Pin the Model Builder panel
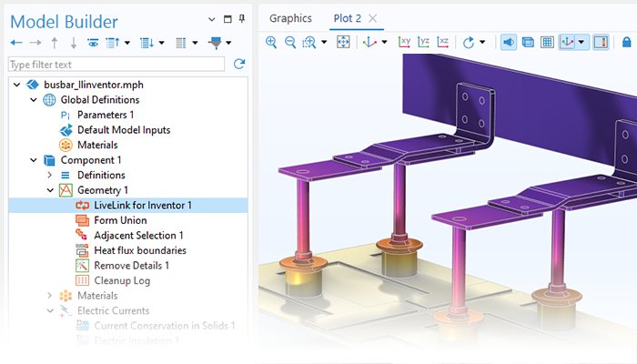 point(242,19)
